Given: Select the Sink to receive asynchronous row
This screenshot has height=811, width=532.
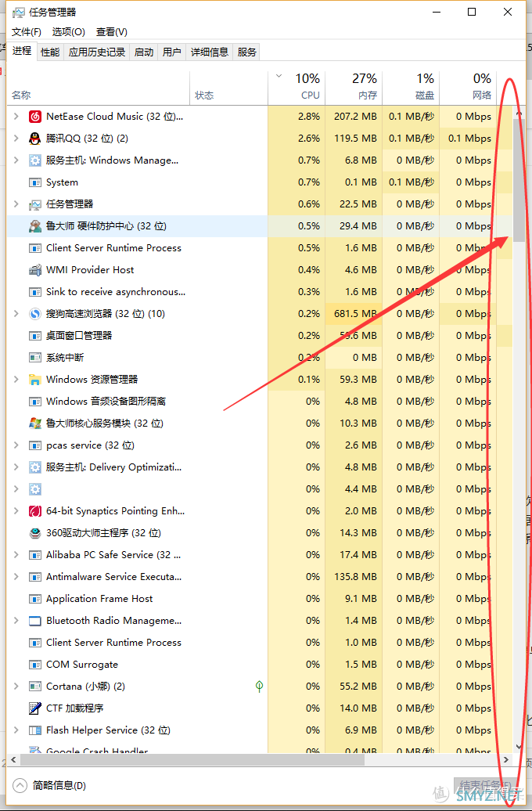Looking at the screenshot, I should coord(260,292).
